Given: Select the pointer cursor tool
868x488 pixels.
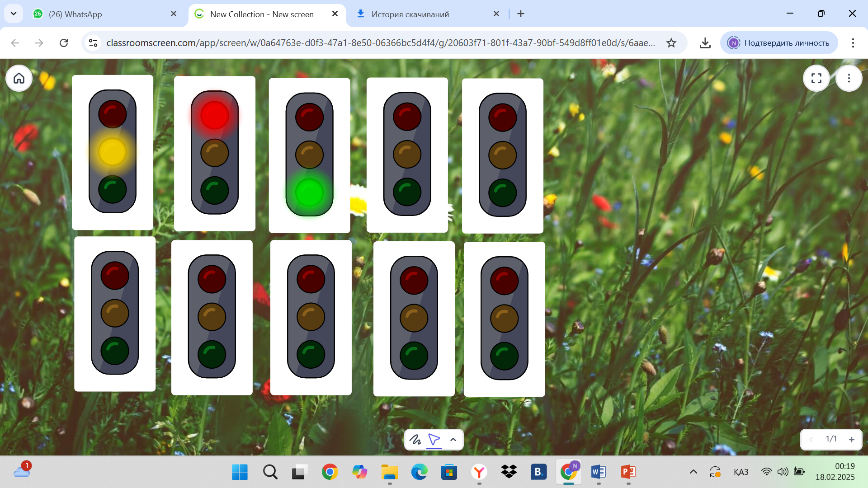Looking at the screenshot, I should (434, 439).
